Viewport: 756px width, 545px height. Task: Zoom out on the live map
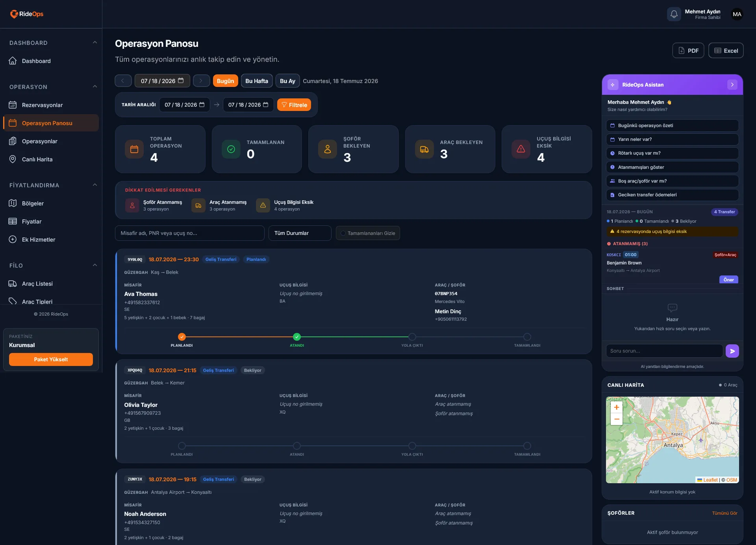[617, 419]
